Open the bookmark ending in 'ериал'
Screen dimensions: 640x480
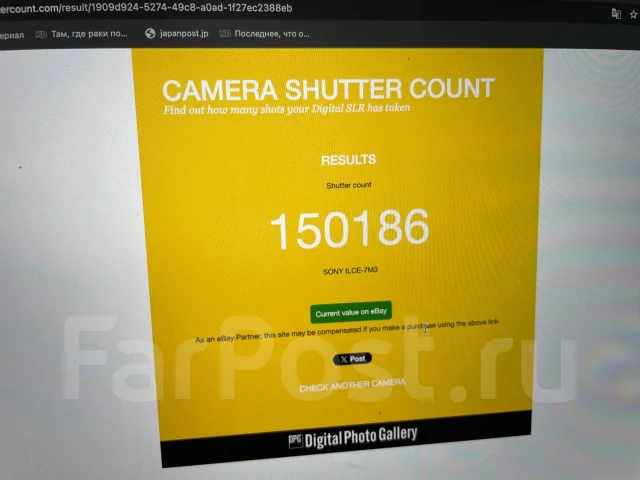[x=12, y=36]
